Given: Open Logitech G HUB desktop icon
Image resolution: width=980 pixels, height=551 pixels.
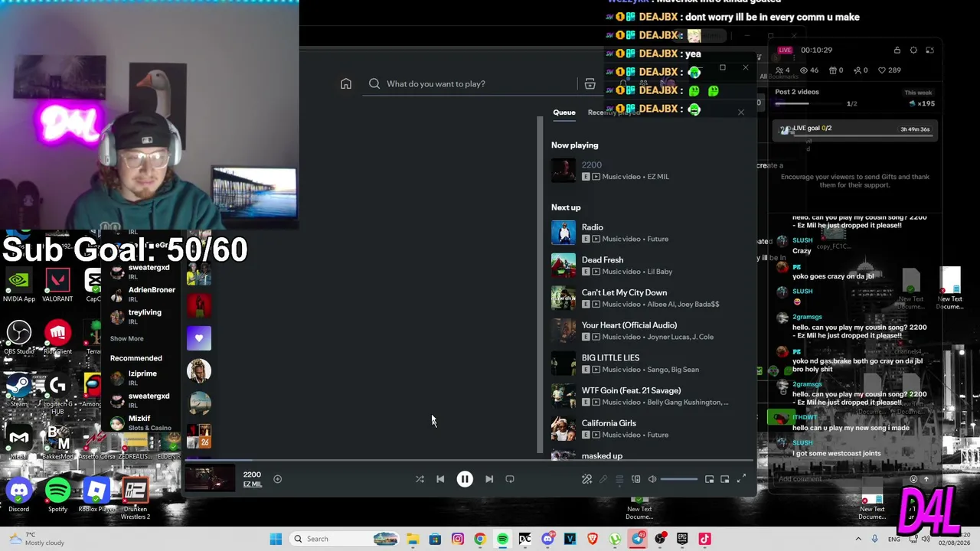Looking at the screenshot, I should pyautogui.click(x=57, y=394).
